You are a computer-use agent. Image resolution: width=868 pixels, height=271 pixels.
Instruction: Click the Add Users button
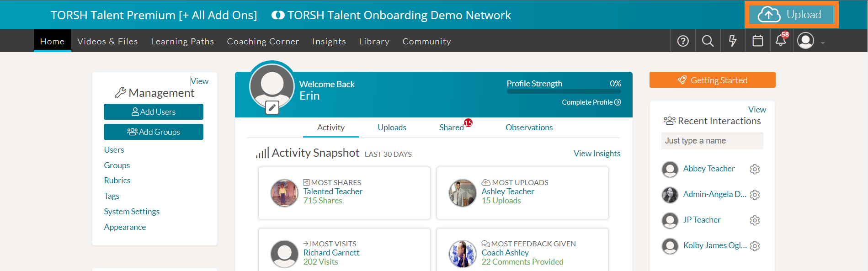[154, 112]
